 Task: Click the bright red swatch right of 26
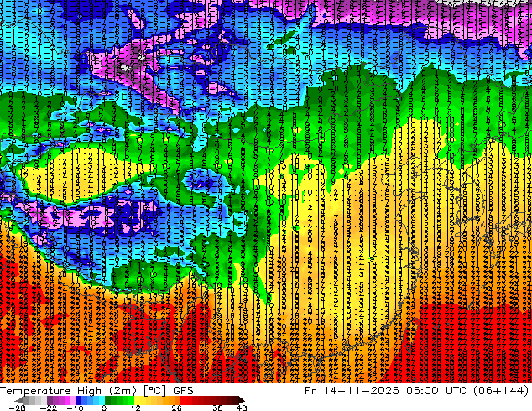coord(183,400)
